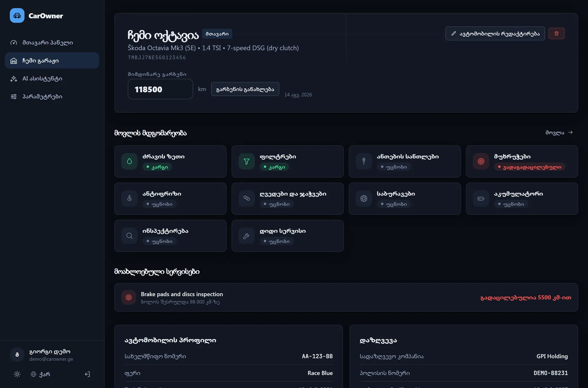Click the filters funnel icon

[246, 161]
